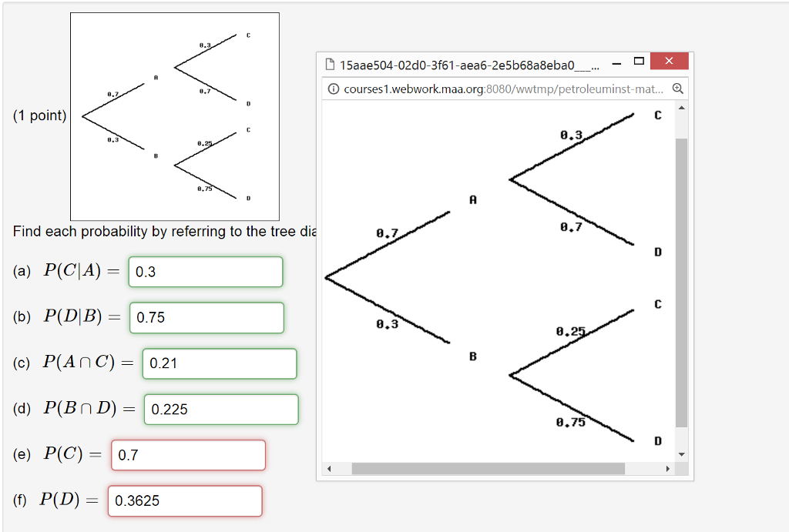This screenshot has height=532, width=789.
Task: Click the up arrow on the vertical scrollbar
Action: click(x=682, y=107)
